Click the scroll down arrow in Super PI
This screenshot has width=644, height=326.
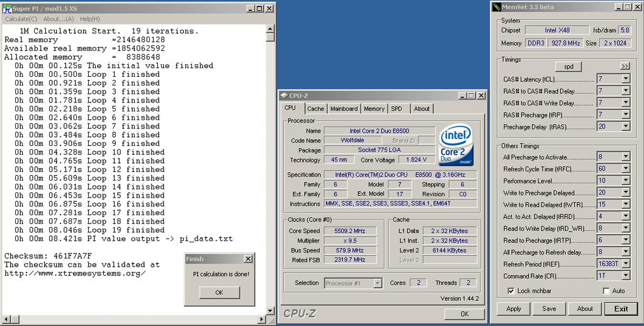(270, 311)
